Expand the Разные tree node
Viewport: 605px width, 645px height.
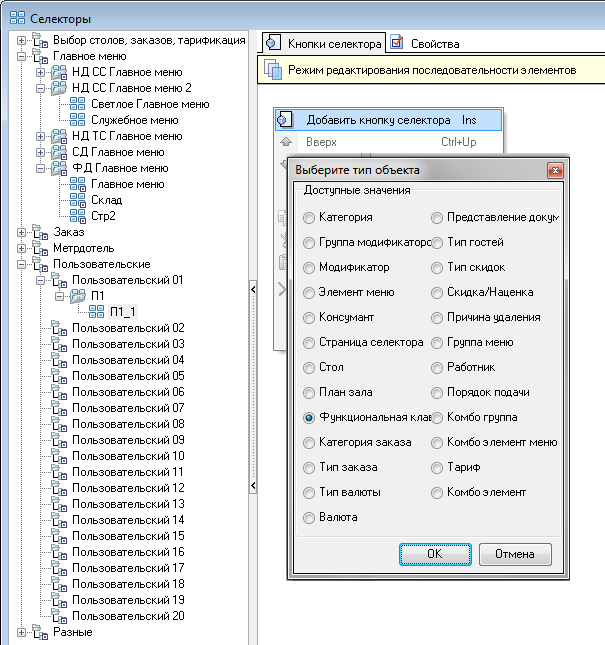[x=22, y=632]
